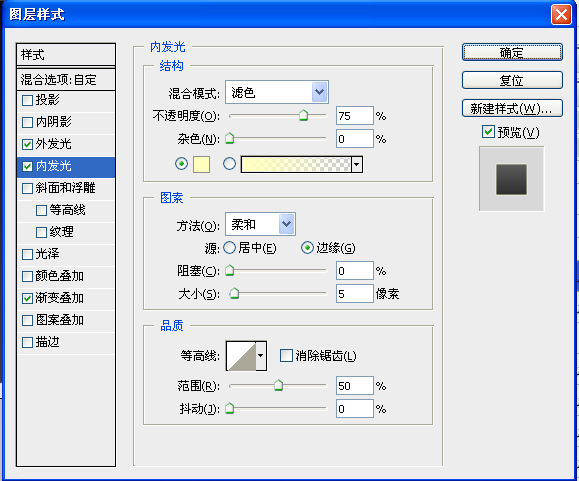
Task: Select the gradient fill radio button
Action: pyautogui.click(x=229, y=164)
